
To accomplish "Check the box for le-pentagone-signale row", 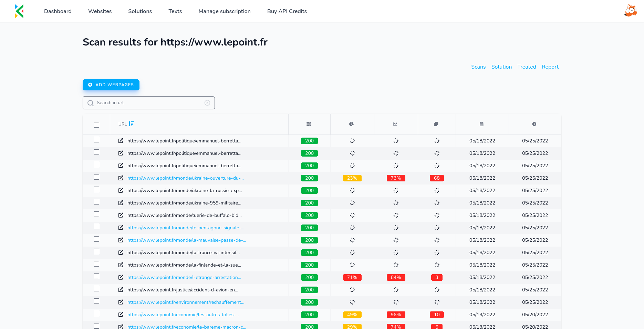I will point(96,227).
